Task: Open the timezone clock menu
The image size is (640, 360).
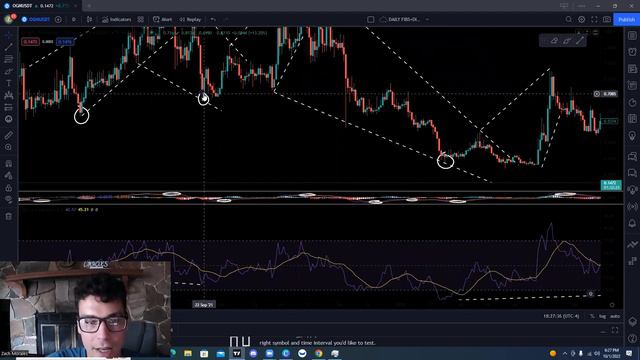Action: [561, 316]
